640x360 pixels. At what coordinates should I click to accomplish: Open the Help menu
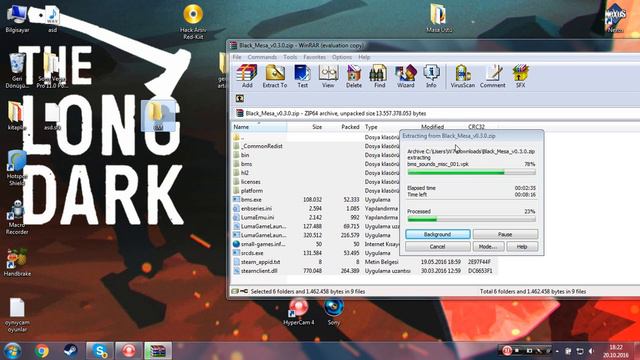click(364, 57)
